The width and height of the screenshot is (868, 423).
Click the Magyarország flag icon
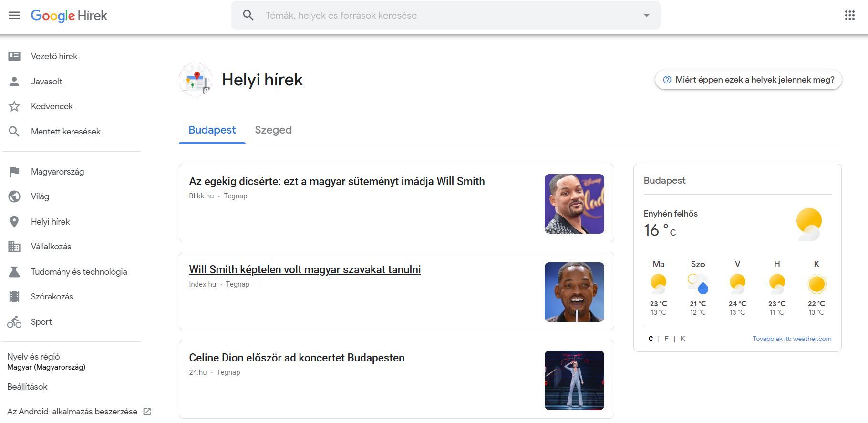(x=14, y=172)
